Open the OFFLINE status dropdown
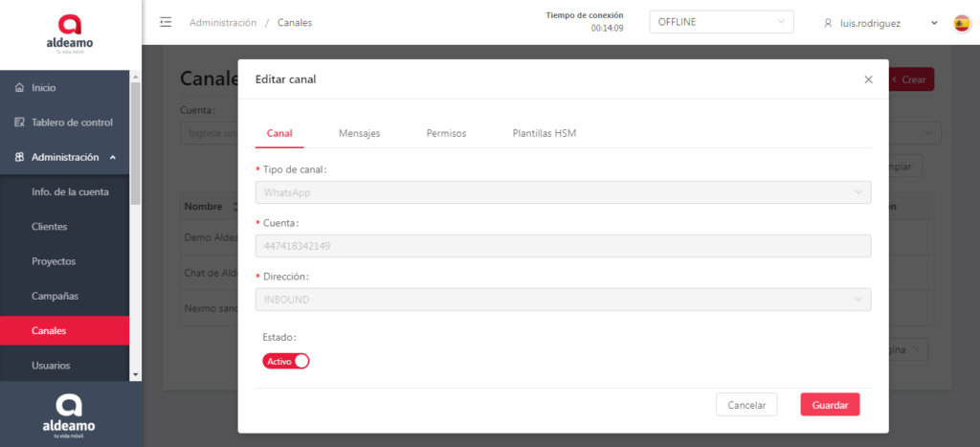Image resolution: width=980 pixels, height=447 pixels. click(x=721, y=22)
